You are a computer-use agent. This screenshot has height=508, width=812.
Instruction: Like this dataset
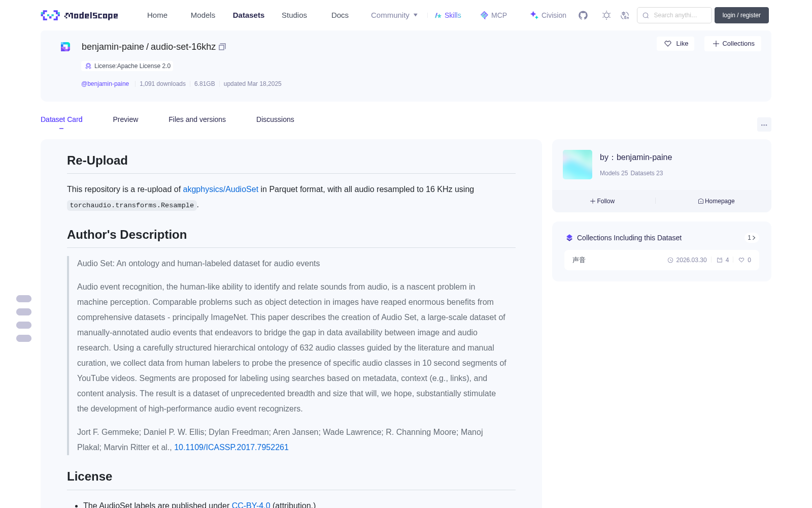(676, 44)
